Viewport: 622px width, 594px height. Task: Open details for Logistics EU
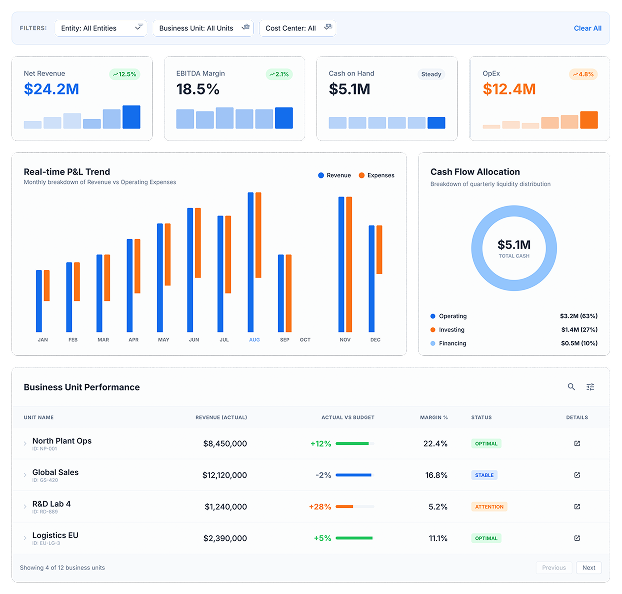click(x=577, y=538)
